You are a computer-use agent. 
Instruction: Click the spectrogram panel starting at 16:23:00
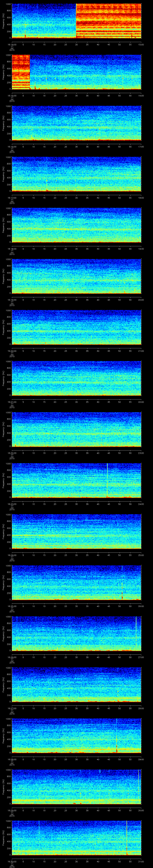coord(77,481)
